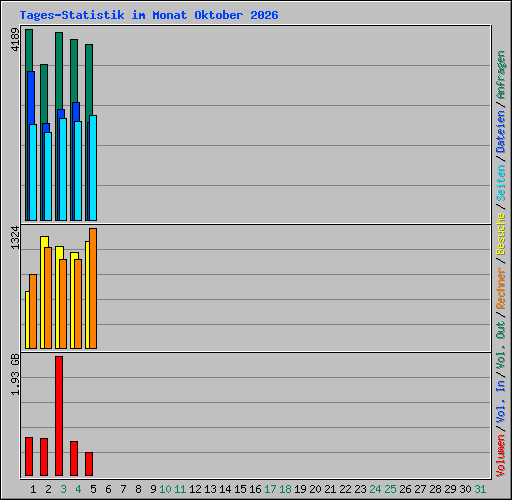Click day 2 on the x-axis

48,489
